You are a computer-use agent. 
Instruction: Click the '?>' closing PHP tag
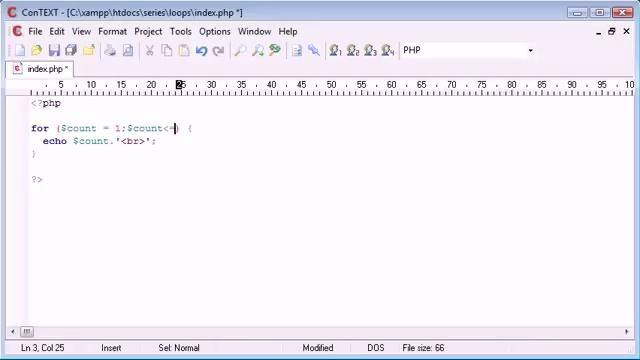click(x=37, y=179)
